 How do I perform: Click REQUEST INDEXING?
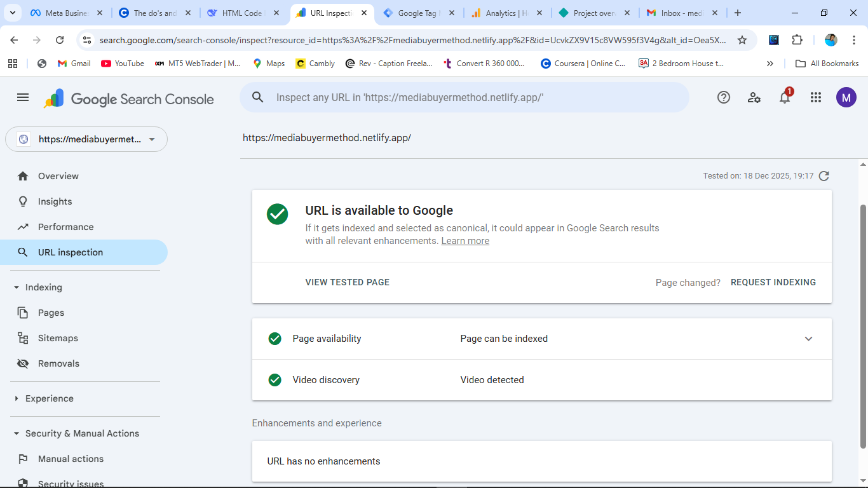pos(773,282)
